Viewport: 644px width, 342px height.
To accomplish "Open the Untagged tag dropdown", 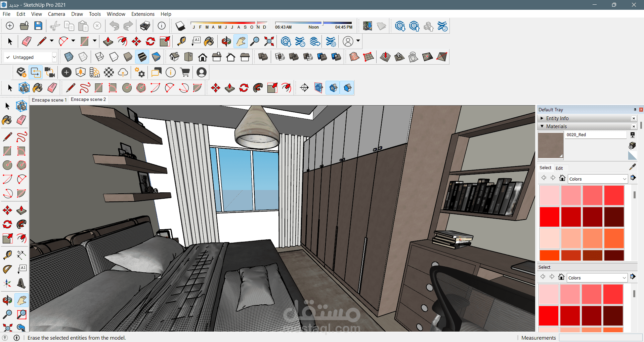I will 54,57.
